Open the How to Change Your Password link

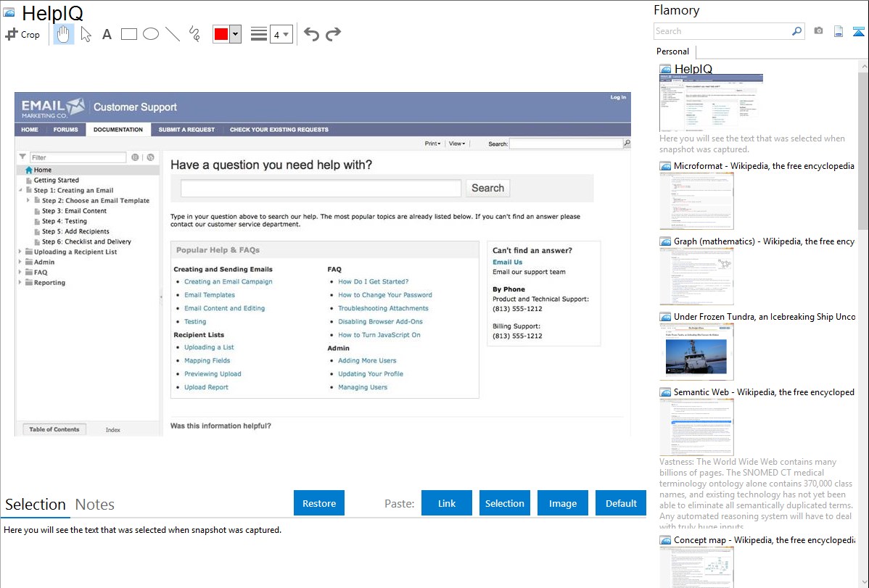(x=385, y=295)
